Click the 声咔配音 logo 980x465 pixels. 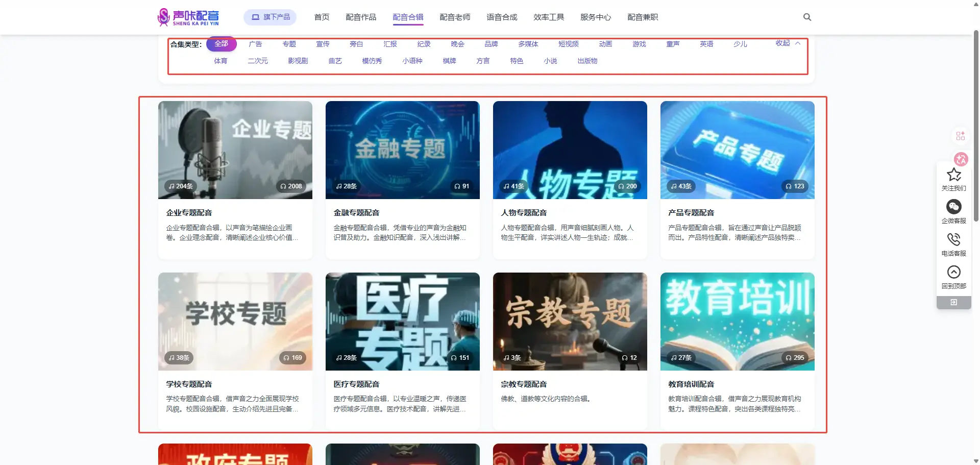tap(188, 17)
